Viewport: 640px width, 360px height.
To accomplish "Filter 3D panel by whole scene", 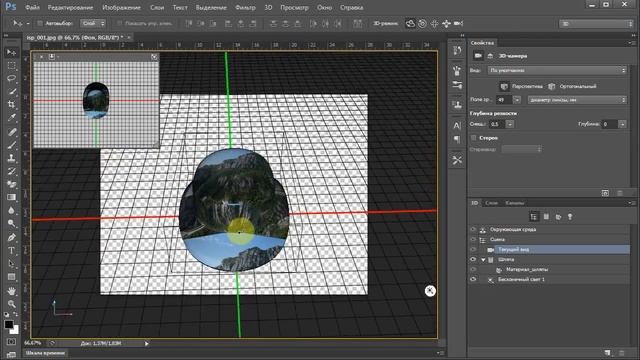I will (534, 217).
